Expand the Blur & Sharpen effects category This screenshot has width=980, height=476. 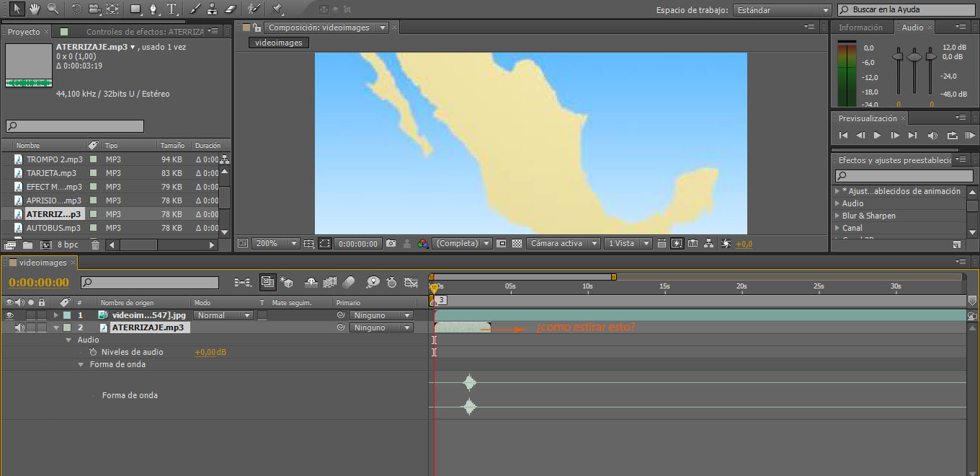(x=837, y=216)
